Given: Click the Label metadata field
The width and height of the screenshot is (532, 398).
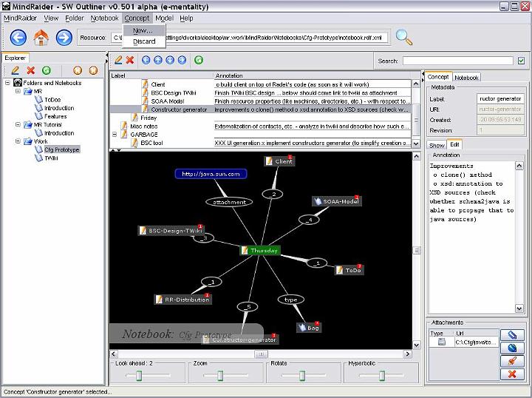Looking at the screenshot, I should pos(500,99).
